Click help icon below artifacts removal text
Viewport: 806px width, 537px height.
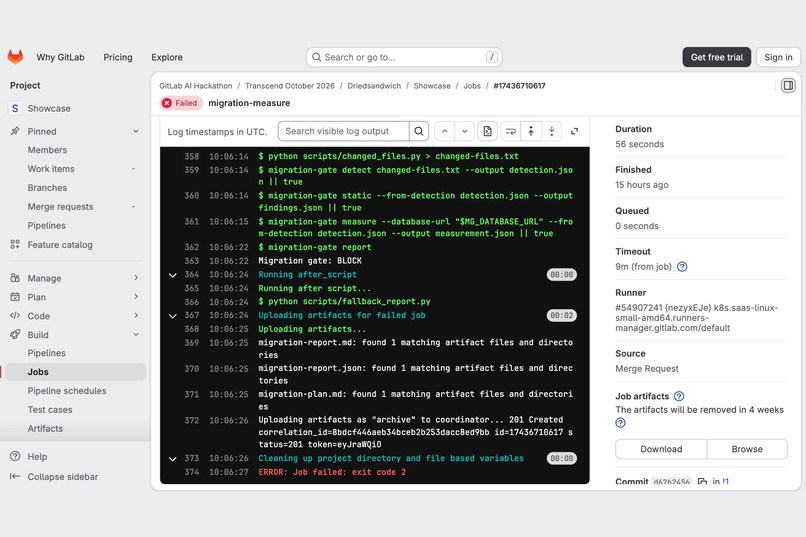pyautogui.click(x=620, y=423)
